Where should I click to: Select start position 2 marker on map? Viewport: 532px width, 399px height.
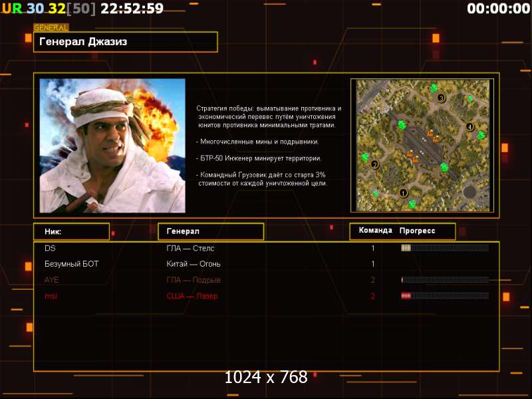tap(374, 164)
